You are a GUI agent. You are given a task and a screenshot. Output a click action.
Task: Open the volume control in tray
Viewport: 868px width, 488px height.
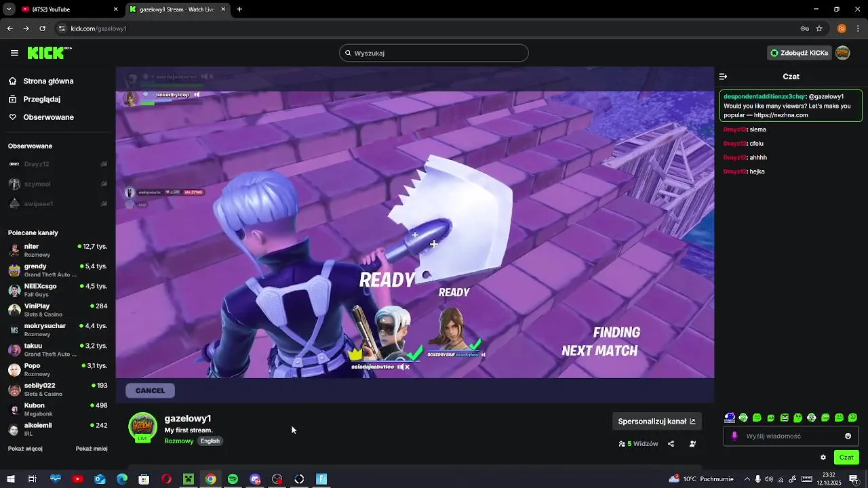[770, 479]
